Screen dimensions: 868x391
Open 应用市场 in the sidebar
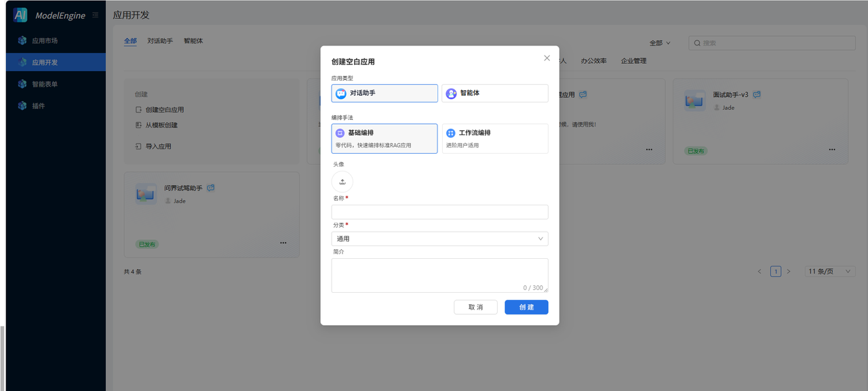coord(56,41)
